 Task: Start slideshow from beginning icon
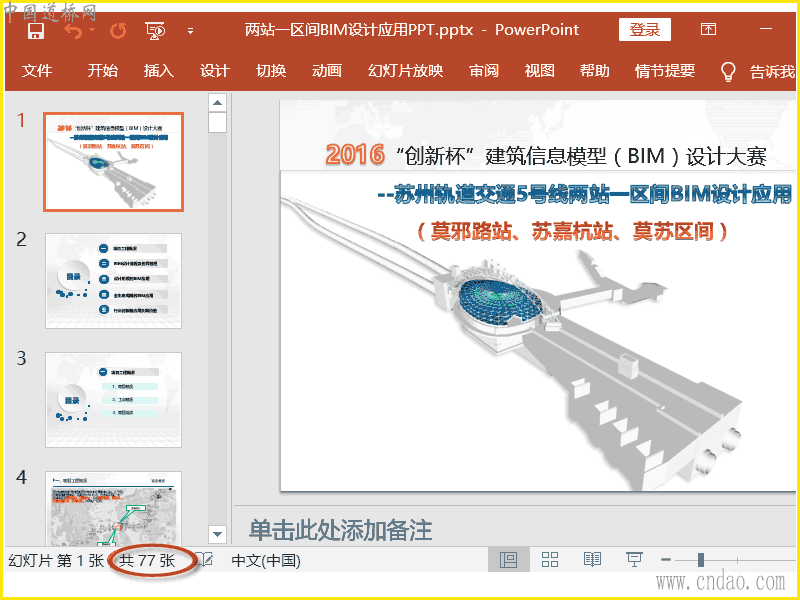(155, 31)
